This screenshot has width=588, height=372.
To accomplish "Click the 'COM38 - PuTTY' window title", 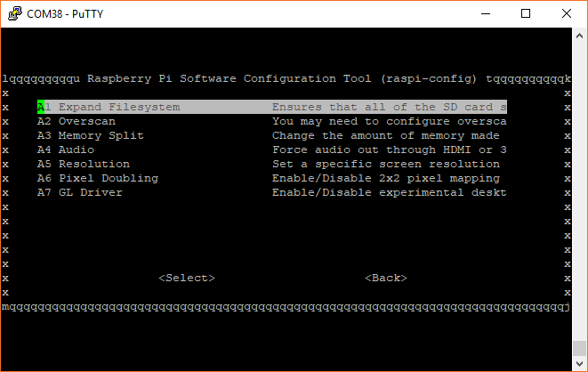I will coord(65,14).
